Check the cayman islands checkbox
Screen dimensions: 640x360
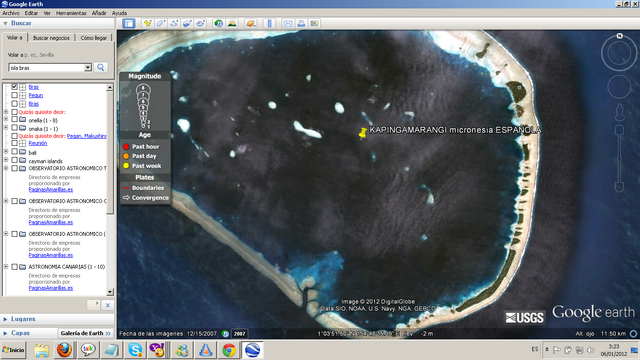click(15, 160)
